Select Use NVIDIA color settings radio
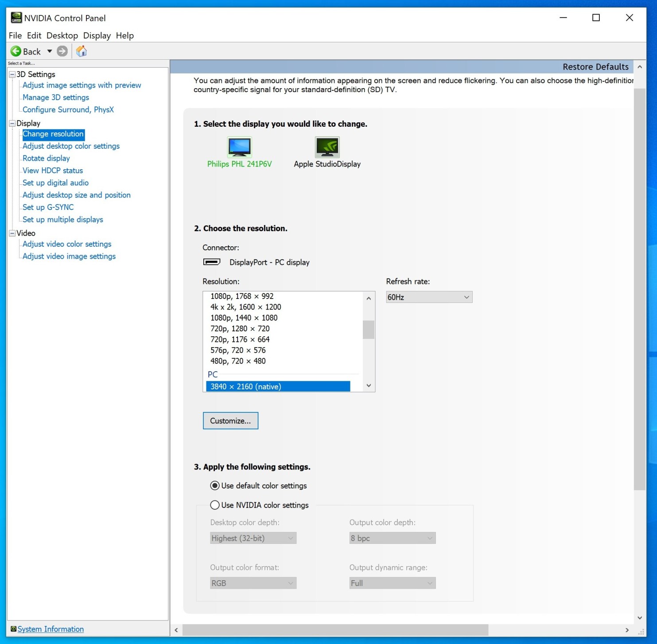 215,505
